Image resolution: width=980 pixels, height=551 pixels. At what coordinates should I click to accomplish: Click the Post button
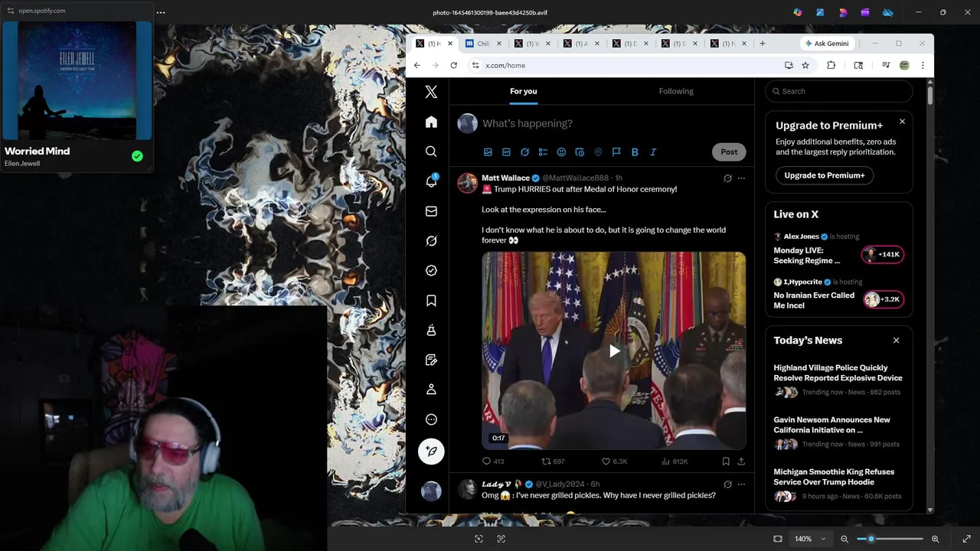pos(729,152)
